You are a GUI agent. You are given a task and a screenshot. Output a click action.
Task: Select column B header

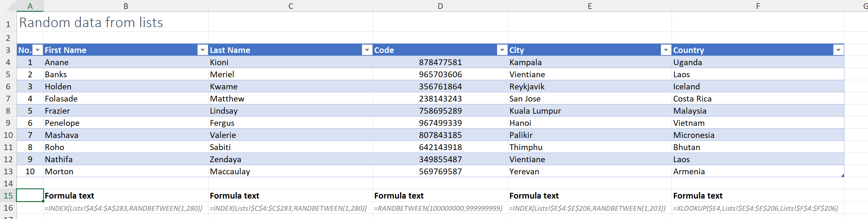[x=126, y=6]
